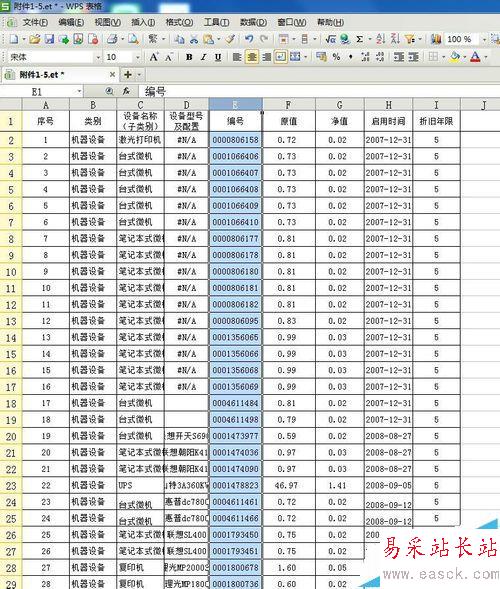Select column F header

(x=289, y=104)
